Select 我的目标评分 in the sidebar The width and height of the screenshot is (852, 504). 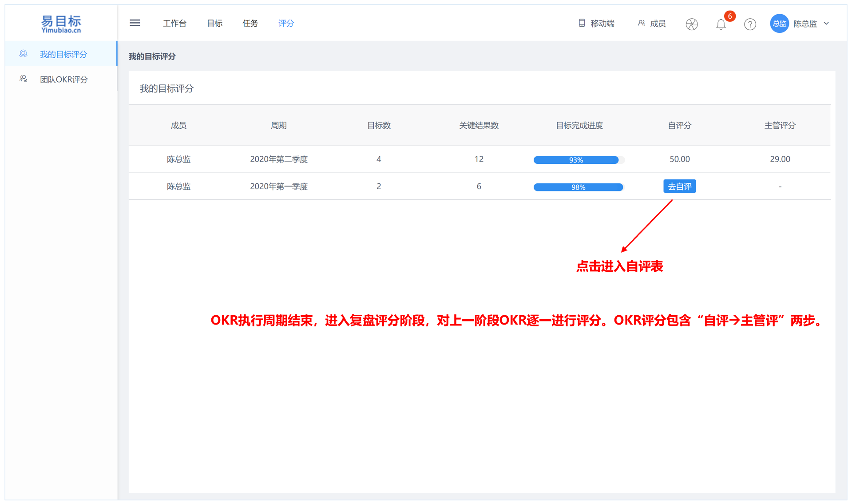61,54
